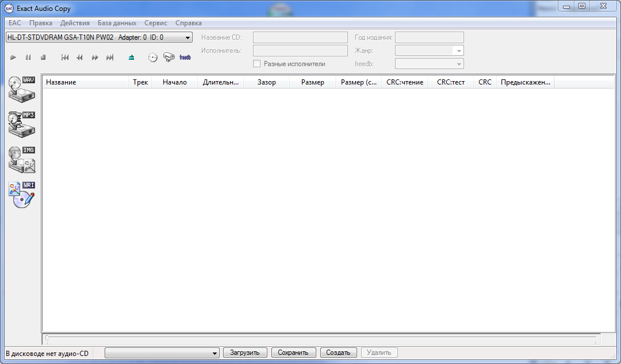The image size is (621, 364).
Task: Click the Pause playback button
Action: click(x=28, y=58)
